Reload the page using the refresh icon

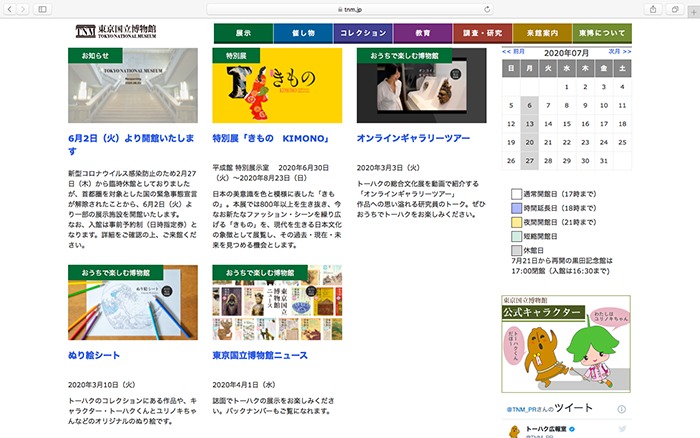click(487, 9)
